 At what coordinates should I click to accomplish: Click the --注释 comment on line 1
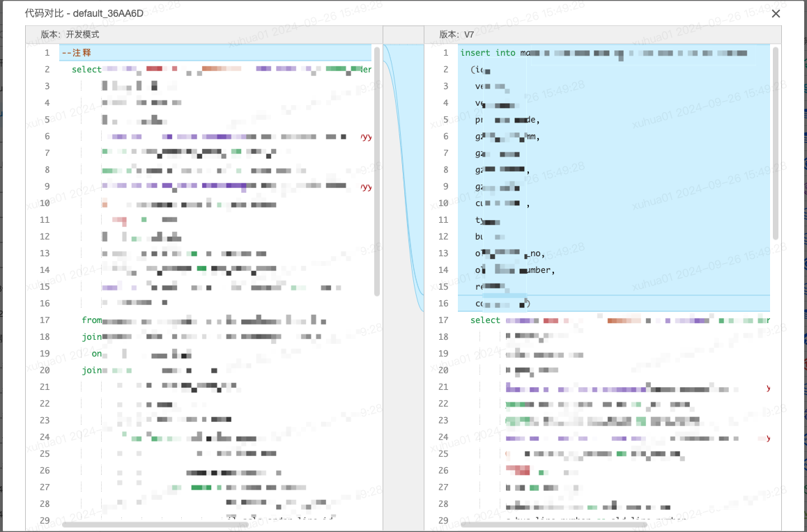(x=76, y=53)
